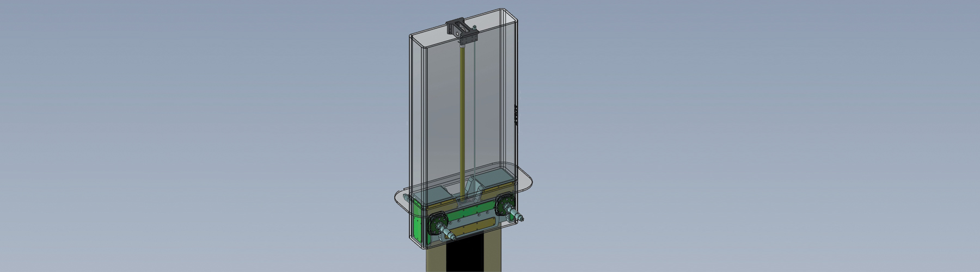Select the right black roller hub
Screen dimensions: 980x272
[504, 203]
